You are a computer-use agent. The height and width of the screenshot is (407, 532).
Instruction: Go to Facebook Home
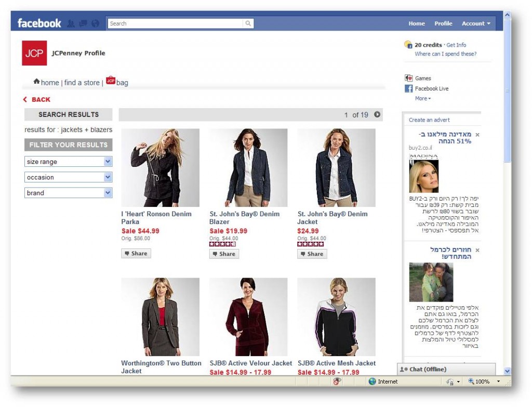click(417, 23)
